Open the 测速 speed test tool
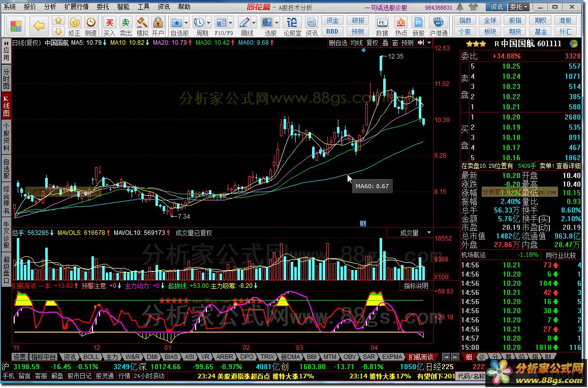 90,26
